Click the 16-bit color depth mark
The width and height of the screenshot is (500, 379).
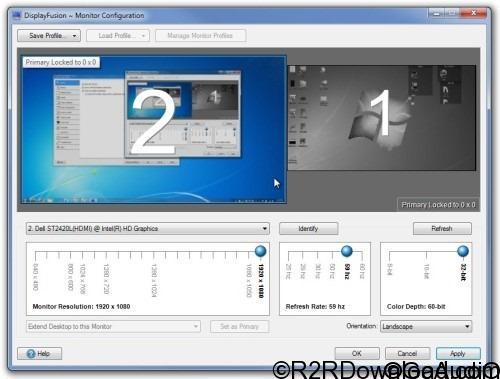coord(426,271)
